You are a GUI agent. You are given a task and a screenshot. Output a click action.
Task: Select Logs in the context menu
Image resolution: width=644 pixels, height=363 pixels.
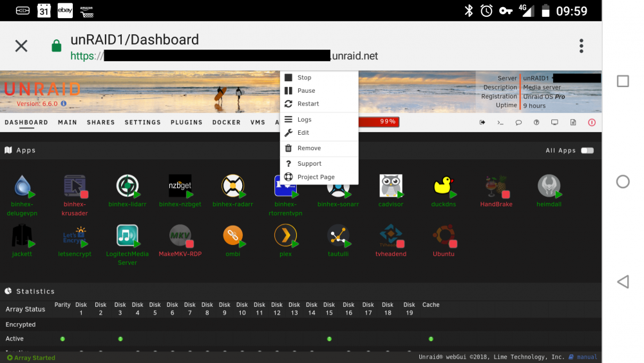[x=319, y=119]
